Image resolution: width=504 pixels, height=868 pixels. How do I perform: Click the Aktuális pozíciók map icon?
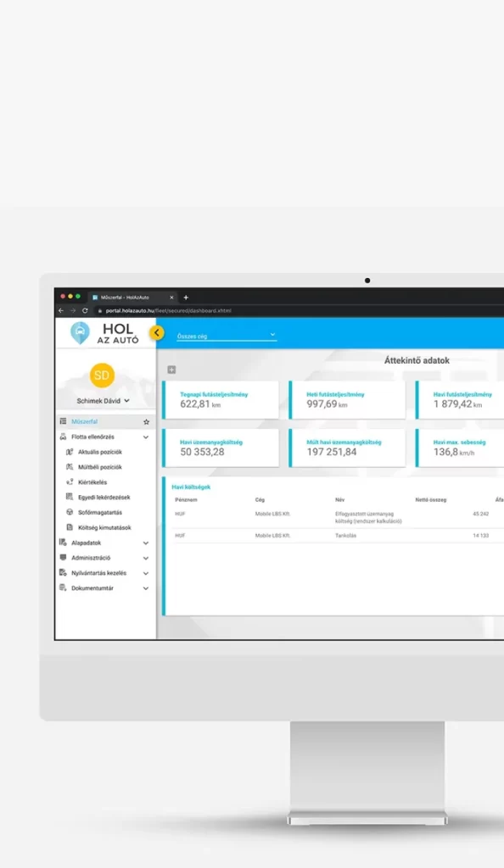point(70,452)
